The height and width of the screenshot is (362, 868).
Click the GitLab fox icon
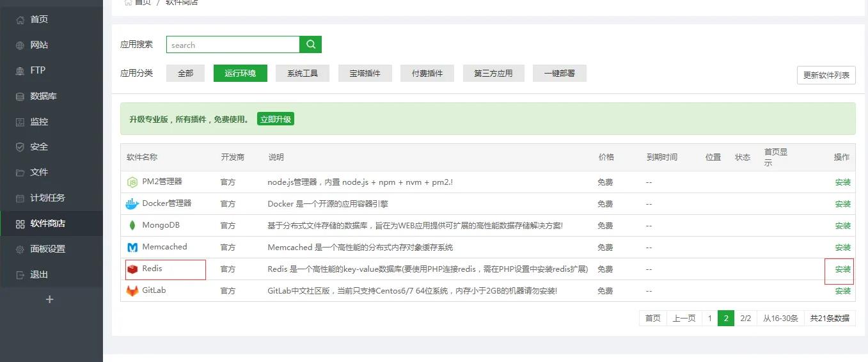click(x=132, y=291)
